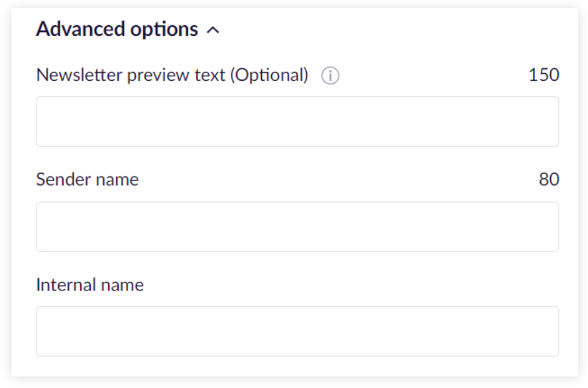This screenshot has width=588, height=388.
Task: Place cursor in the field below Sender name
Action: click(298, 227)
